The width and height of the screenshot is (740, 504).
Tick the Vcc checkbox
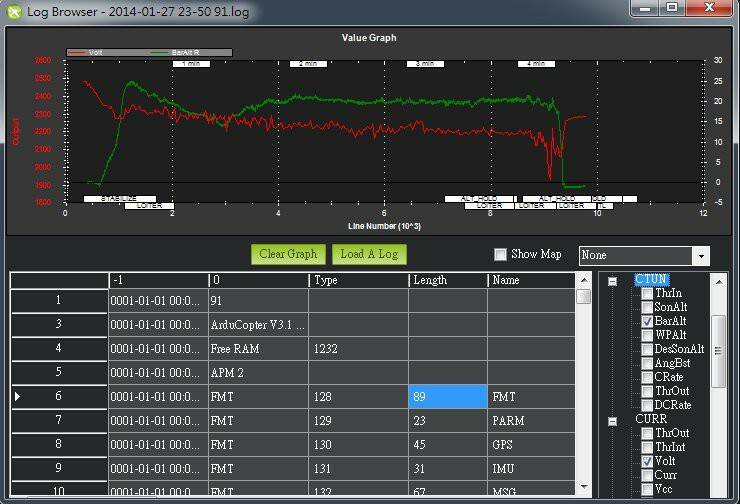(x=647, y=489)
